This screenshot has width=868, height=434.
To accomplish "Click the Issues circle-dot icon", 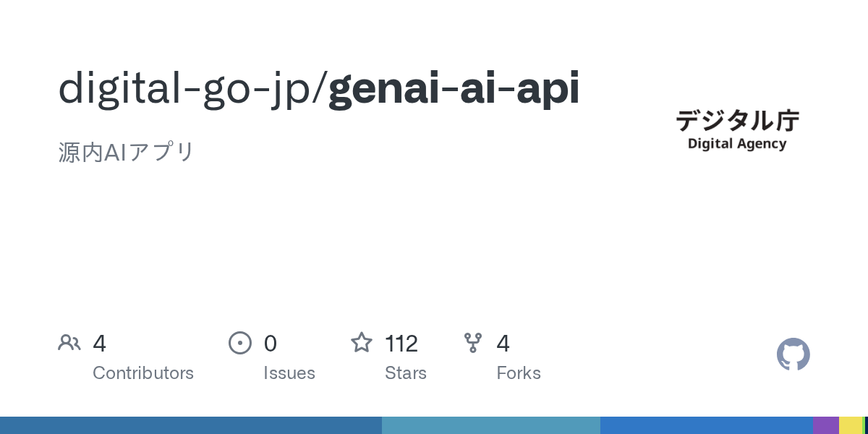I will (240, 343).
